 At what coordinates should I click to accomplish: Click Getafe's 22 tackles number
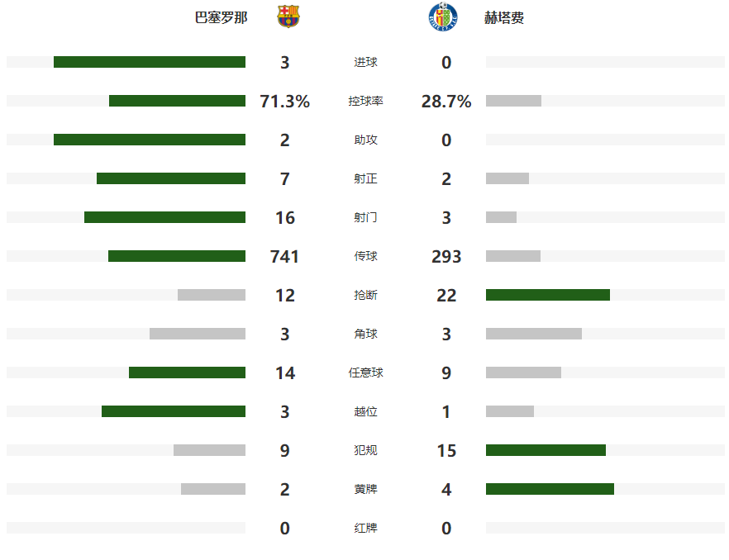pos(446,296)
